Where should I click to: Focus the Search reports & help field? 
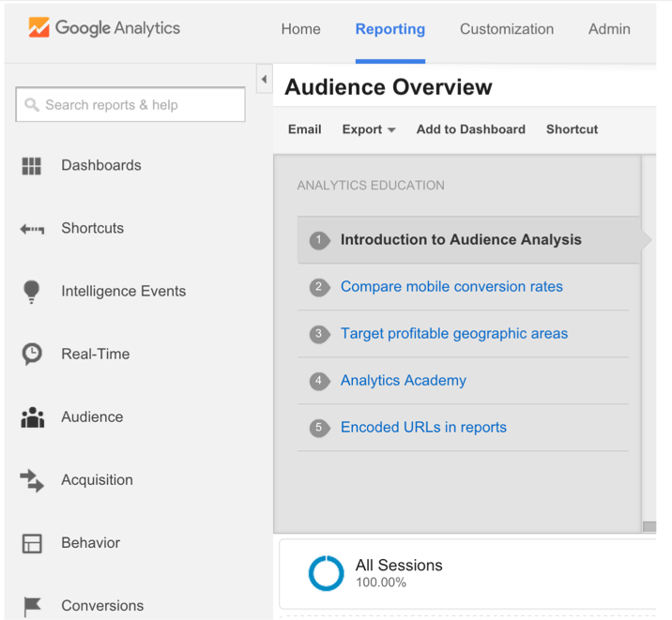pos(130,104)
